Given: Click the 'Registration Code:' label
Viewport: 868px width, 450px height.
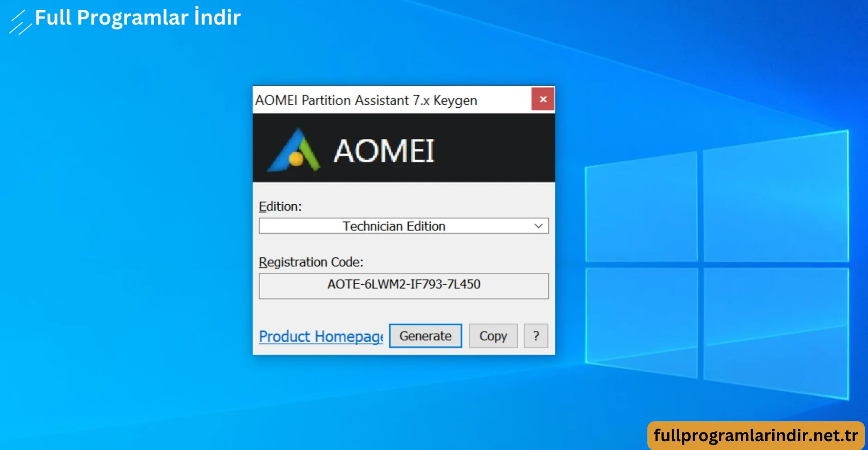Looking at the screenshot, I should click(311, 262).
